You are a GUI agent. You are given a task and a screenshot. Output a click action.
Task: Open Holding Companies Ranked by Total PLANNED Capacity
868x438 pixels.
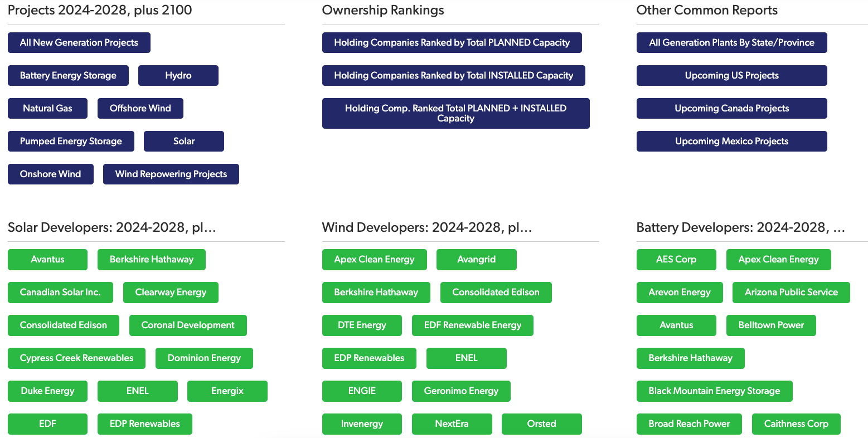[452, 42]
